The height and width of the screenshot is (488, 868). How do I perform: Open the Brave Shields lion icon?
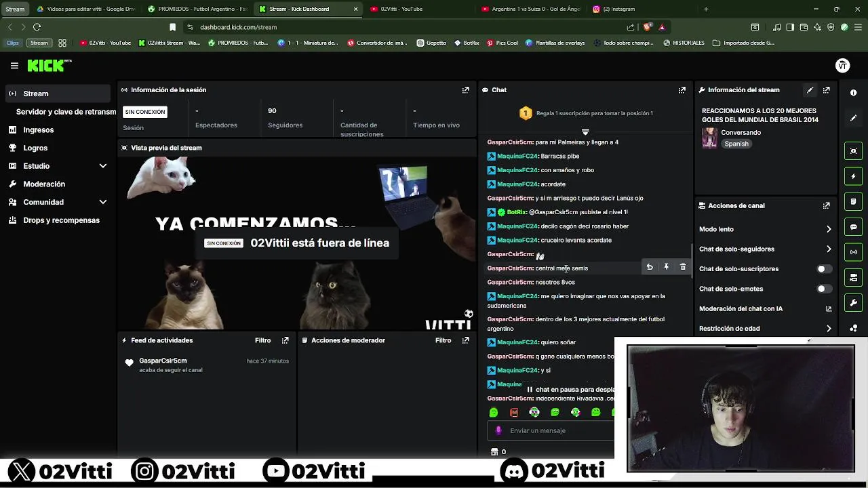pos(647,27)
